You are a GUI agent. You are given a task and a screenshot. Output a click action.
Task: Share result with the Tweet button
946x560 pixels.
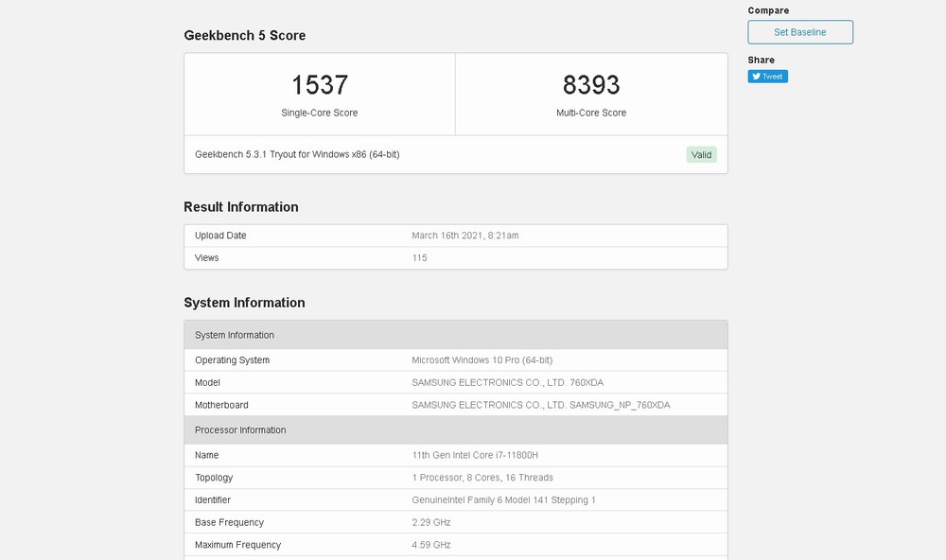(767, 76)
